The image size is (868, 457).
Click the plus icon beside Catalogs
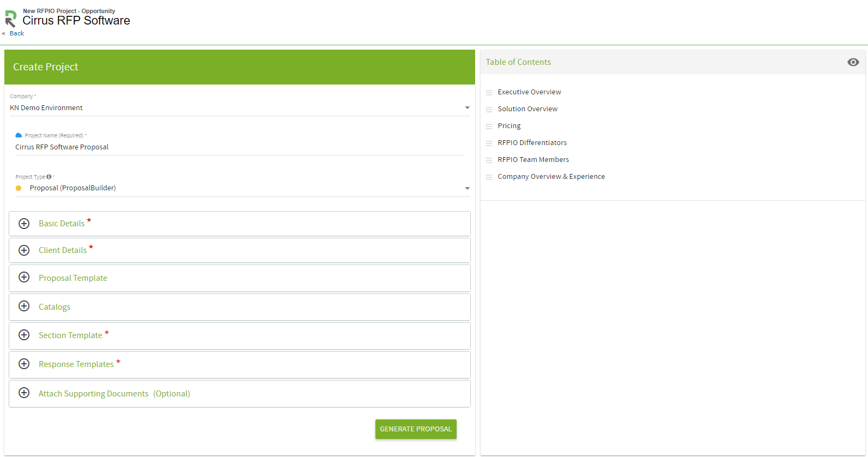pyautogui.click(x=24, y=306)
